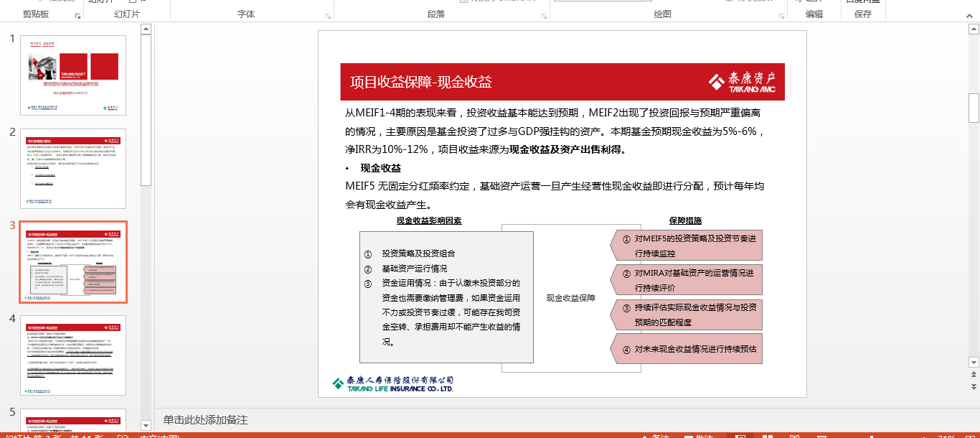Click the thumbnail pane scroll-up arrow
Viewport: 980px width, 438px height.
click(146, 29)
